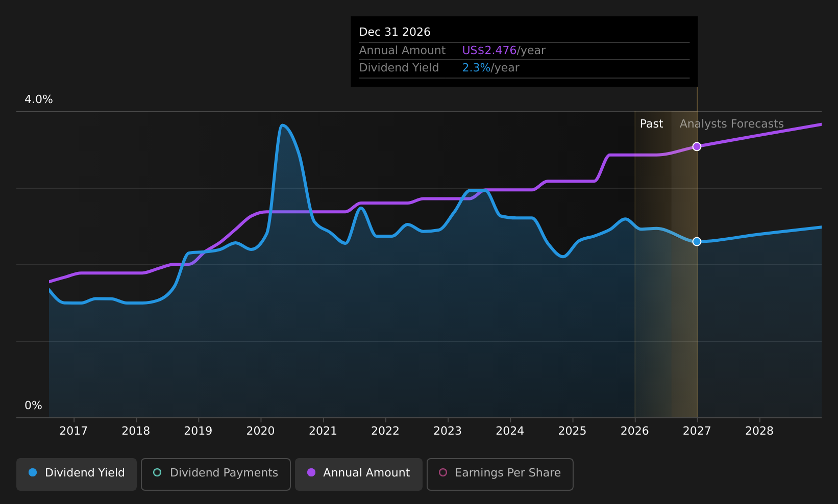Toggle the Dividend Yield legend series

click(x=77, y=474)
